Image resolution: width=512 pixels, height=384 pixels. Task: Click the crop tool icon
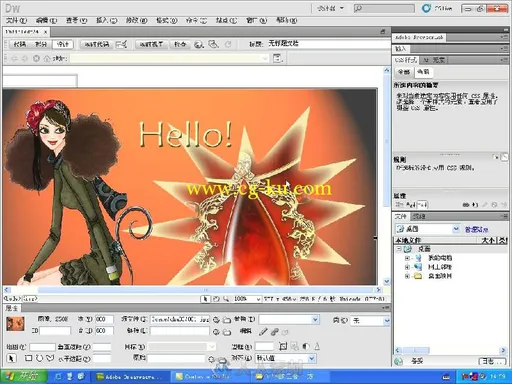pyautogui.click(x=283, y=347)
